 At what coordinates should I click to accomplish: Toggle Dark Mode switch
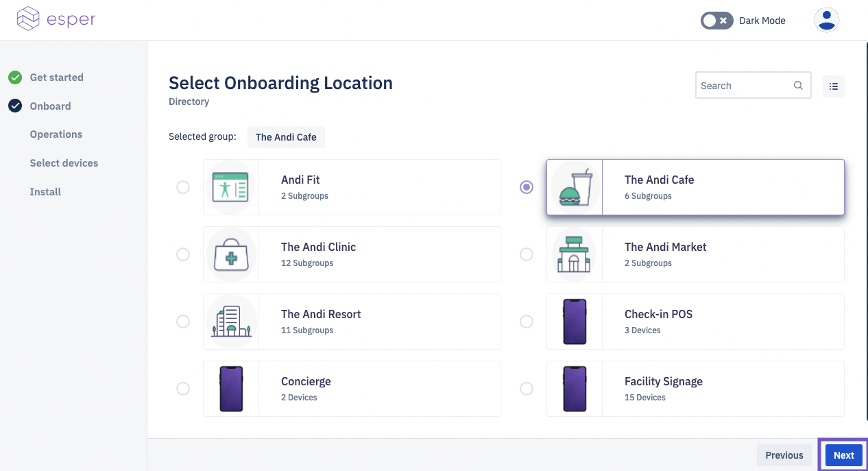click(716, 21)
